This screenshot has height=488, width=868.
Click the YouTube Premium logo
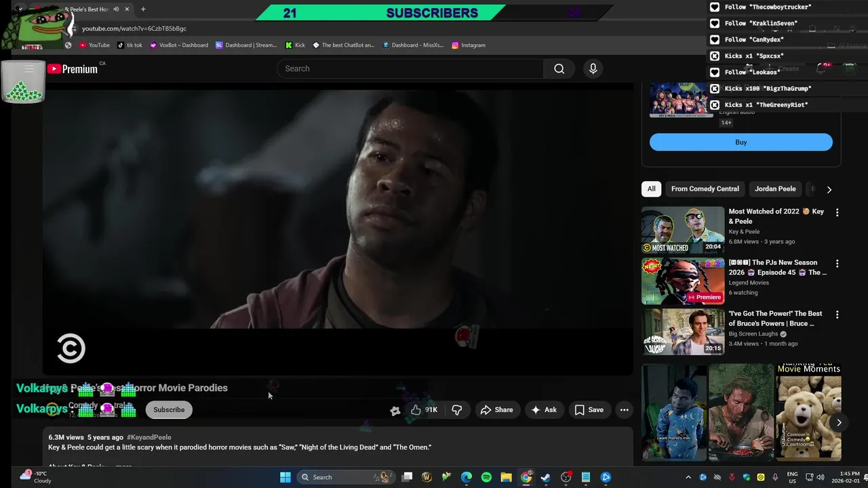pyautogui.click(x=72, y=68)
